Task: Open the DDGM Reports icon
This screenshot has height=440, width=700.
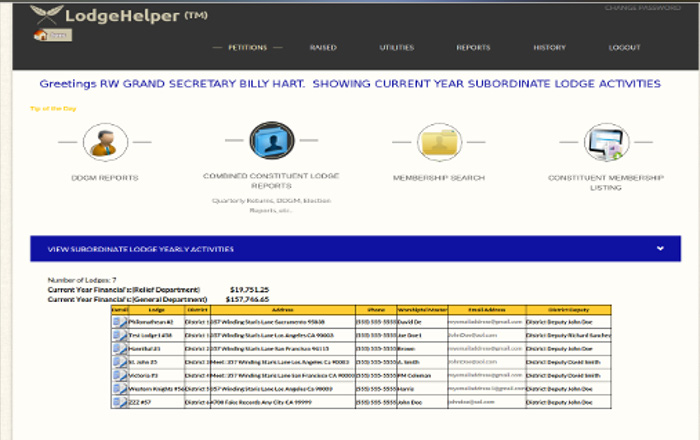Action: 105,143
